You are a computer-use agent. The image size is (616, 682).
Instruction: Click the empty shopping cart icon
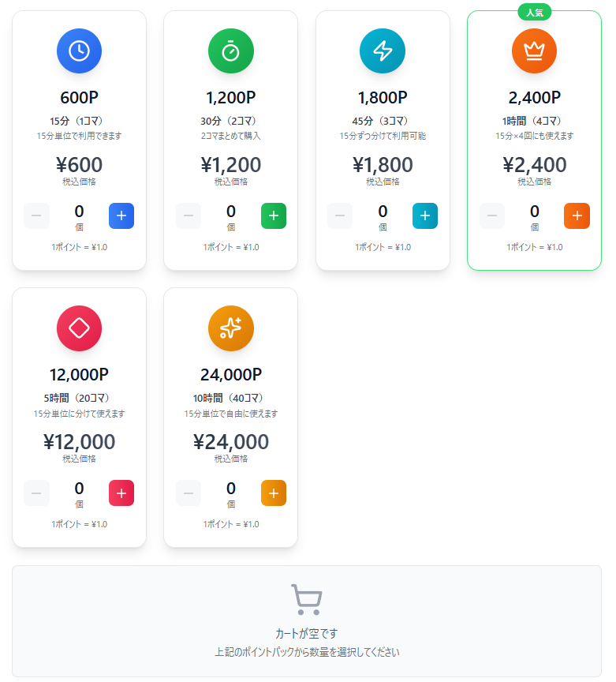point(306,600)
